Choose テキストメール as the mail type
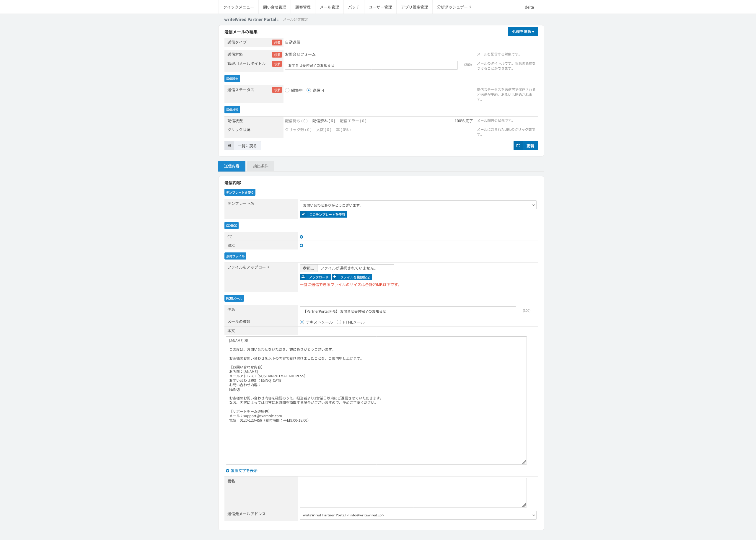The image size is (756, 540). click(302, 322)
